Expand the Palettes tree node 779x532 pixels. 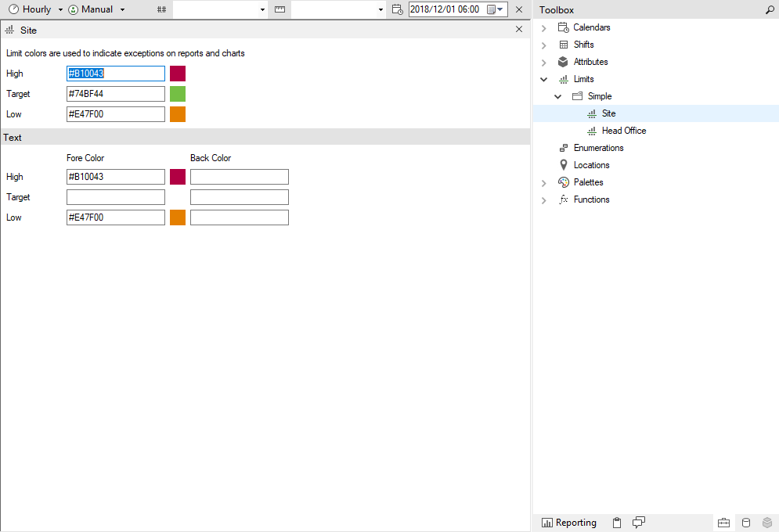pyautogui.click(x=544, y=183)
